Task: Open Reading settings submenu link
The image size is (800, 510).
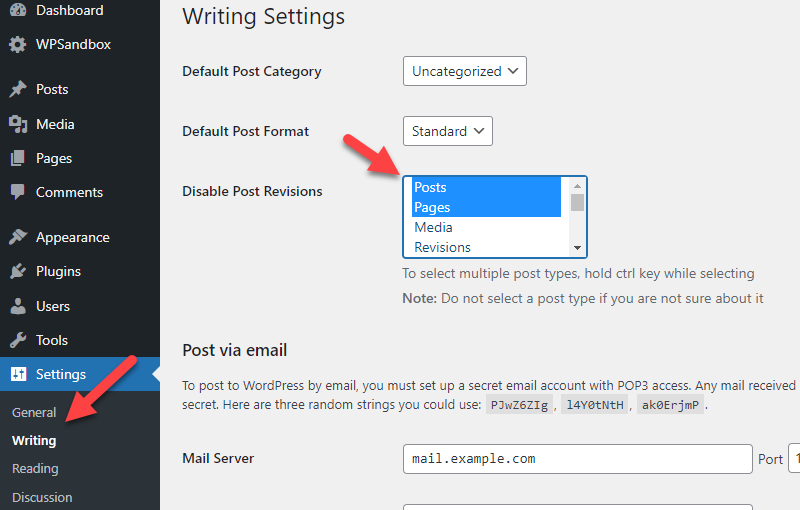Action: point(35,468)
